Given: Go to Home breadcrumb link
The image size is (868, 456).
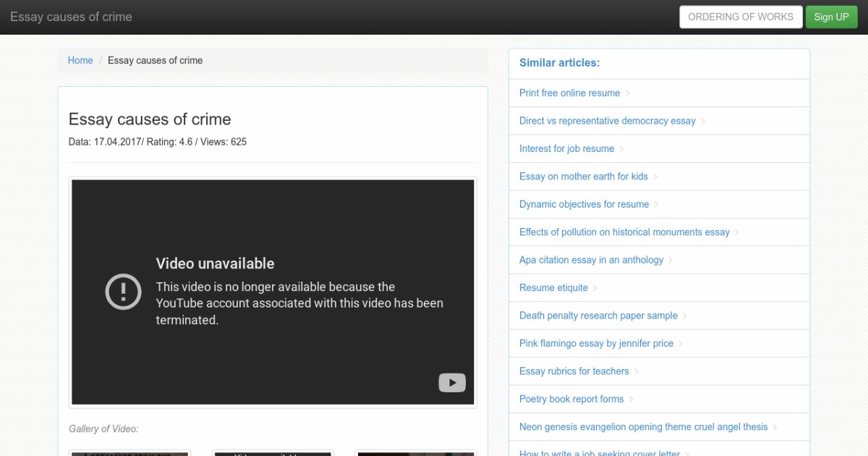Looking at the screenshot, I should pyautogui.click(x=80, y=61).
